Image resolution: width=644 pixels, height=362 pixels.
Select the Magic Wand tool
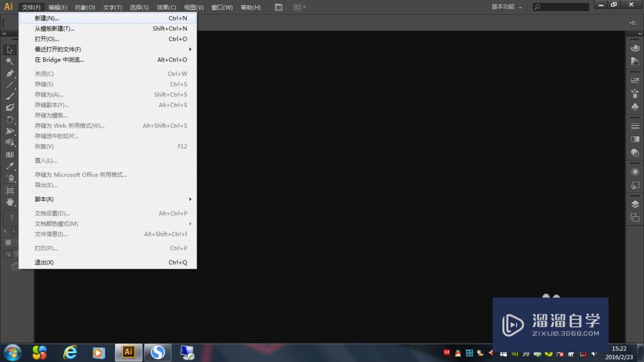(x=10, y=61)
